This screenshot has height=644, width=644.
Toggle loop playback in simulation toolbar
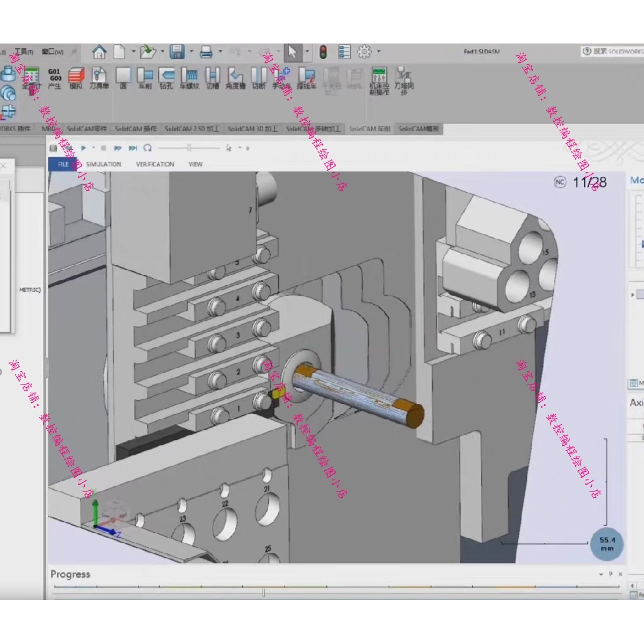pyautogui.click(x=148, y=148)
